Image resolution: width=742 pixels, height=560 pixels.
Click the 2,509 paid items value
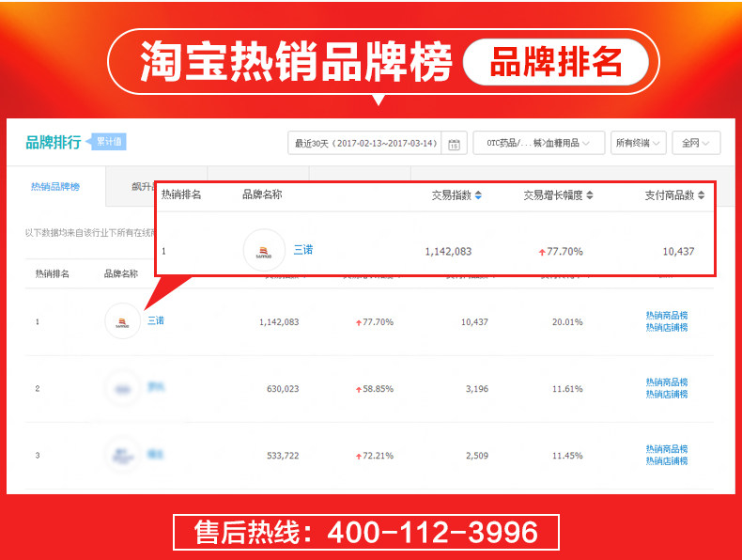(x=476, y=456)
